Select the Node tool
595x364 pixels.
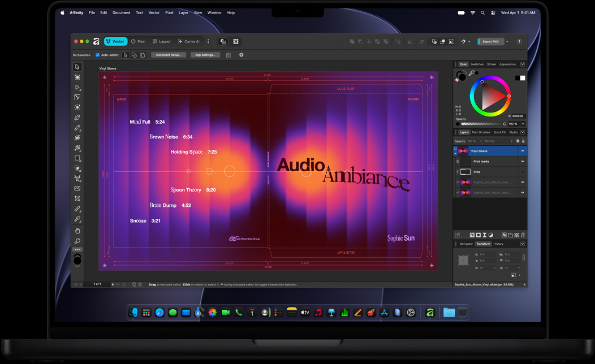coord(77,87)
